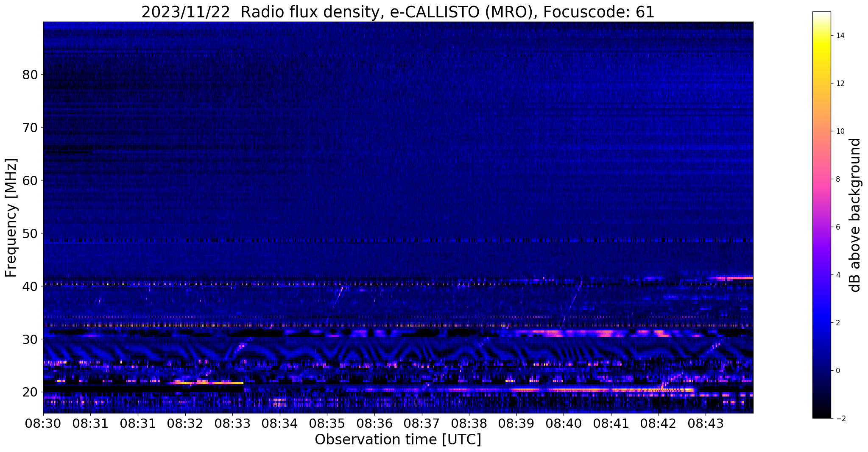Select the 08:33 time tick label
The image size is (868, 452).
232,423
